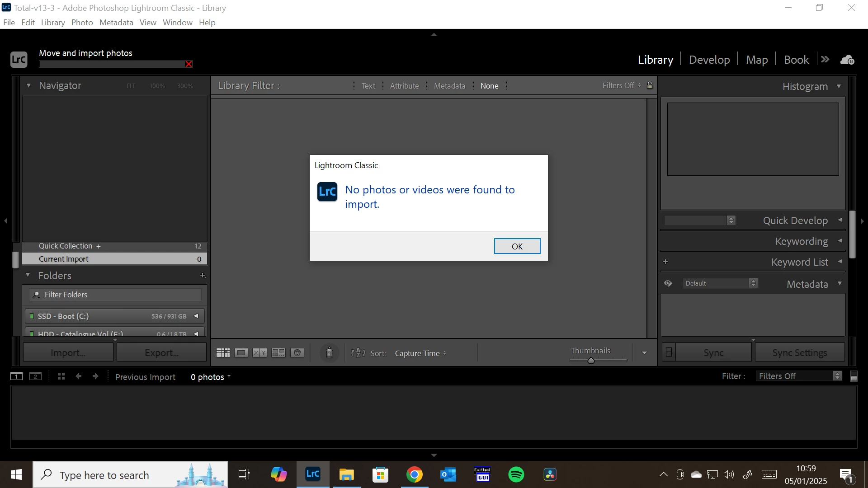Open People view face icon
This screenshot has height=488, width=868.
coord(297,353)
